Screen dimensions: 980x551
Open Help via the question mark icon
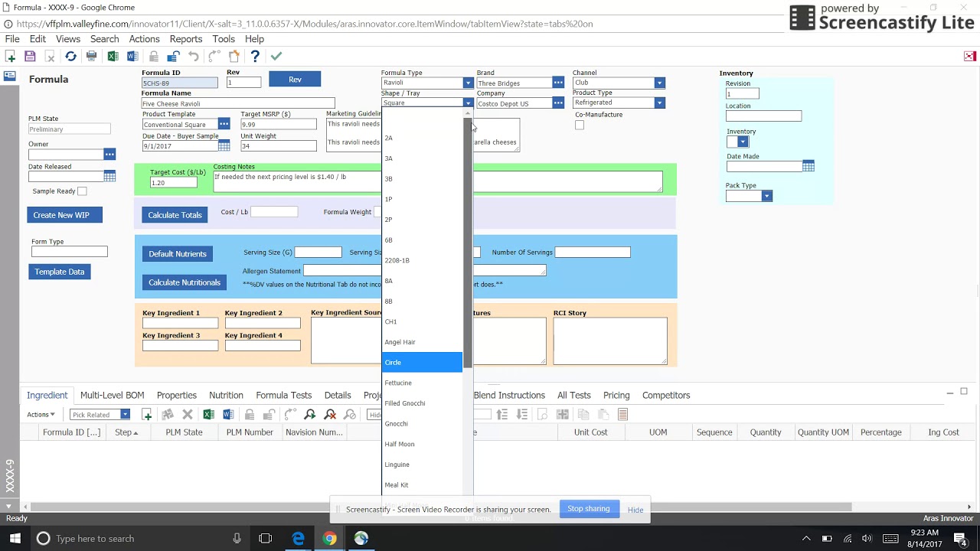(x=255, y=57)
